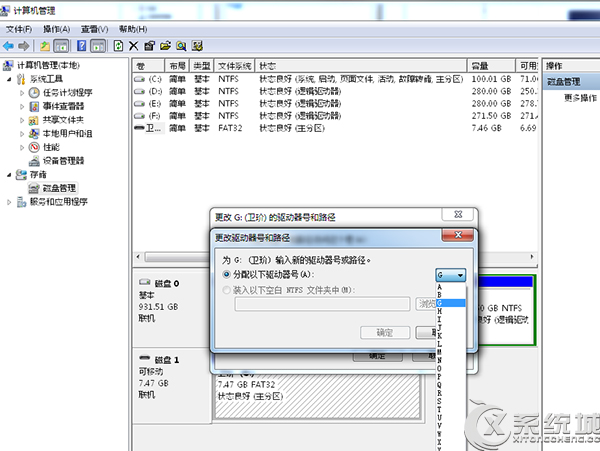This screenshot has width=600, height=451.
Task: Click the NTFS folder path input field
Action: (x=322, y=304)
